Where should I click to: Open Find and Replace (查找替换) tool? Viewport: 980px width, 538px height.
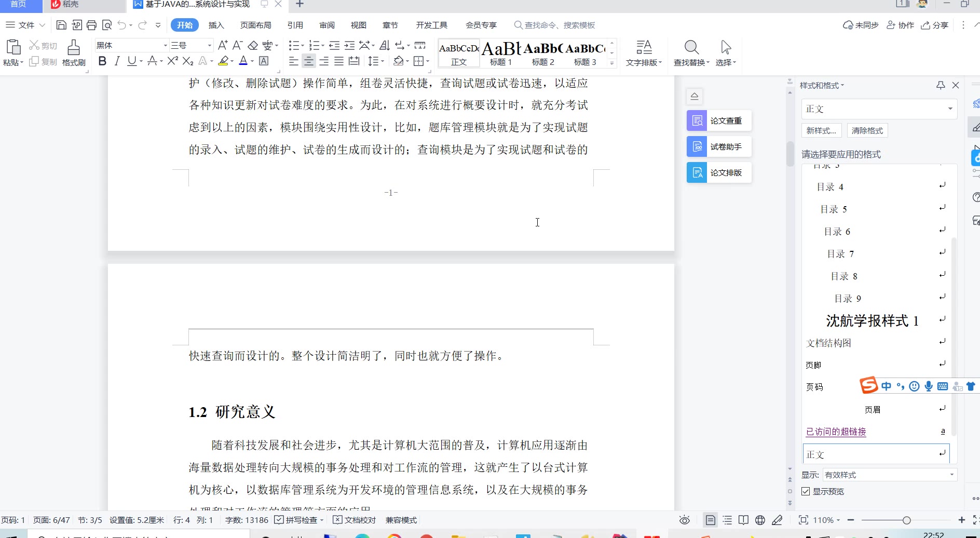coord(691,53)
